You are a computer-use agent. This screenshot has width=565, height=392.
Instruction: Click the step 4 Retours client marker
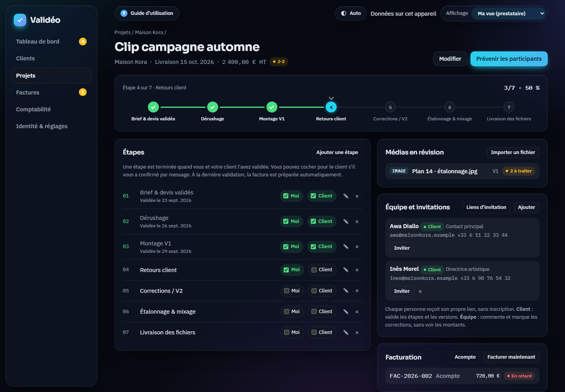331,107
